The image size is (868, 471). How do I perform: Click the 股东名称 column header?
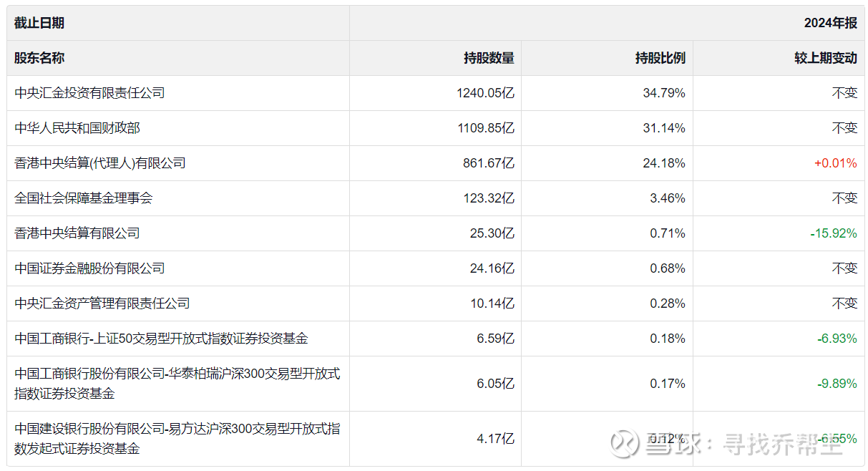click(39, 58)
